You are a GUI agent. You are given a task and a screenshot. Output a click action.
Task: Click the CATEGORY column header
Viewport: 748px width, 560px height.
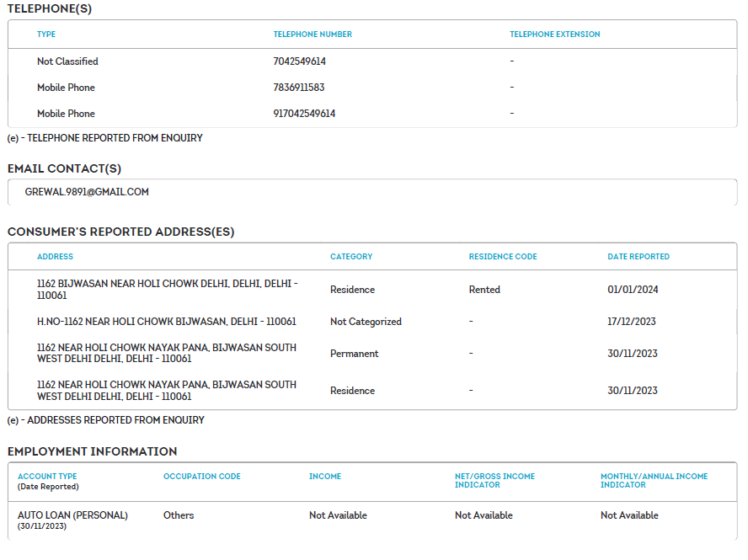coord(350,257)
